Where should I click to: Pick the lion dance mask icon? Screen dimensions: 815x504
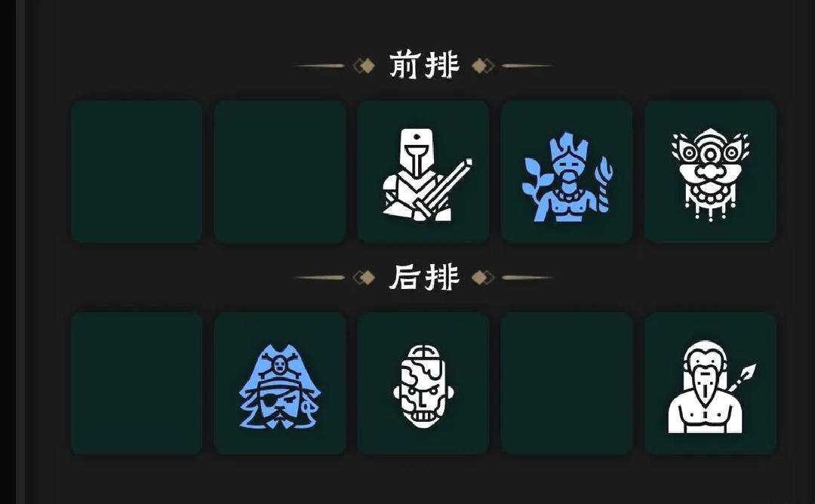click(710, 171)
